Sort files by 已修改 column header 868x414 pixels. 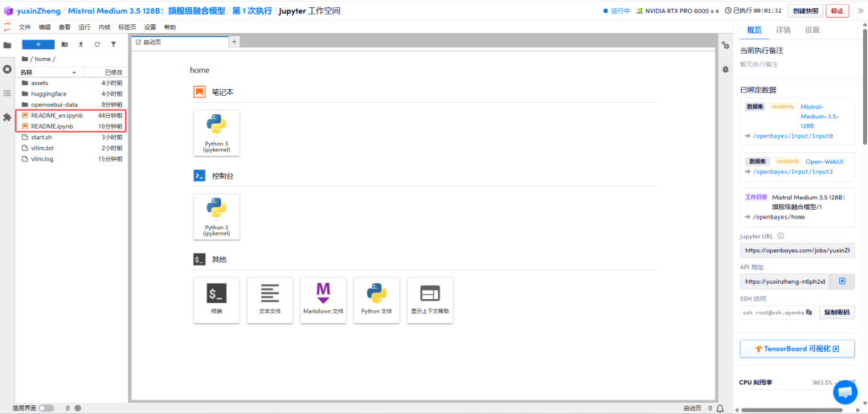pyautogui.click(x=106, y=72)
